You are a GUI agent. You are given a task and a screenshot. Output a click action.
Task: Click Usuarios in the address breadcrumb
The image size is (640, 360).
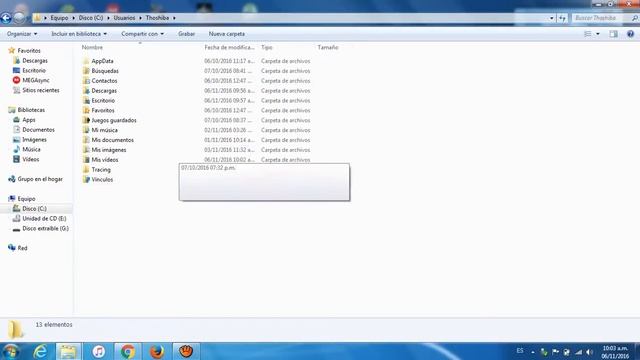tap(124, 18)
